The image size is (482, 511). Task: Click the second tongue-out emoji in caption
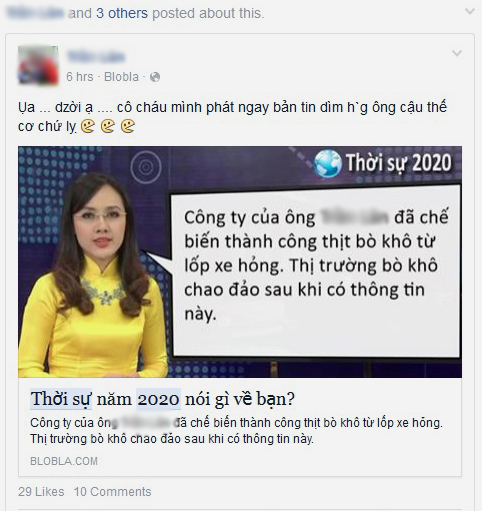click(108, 126)
